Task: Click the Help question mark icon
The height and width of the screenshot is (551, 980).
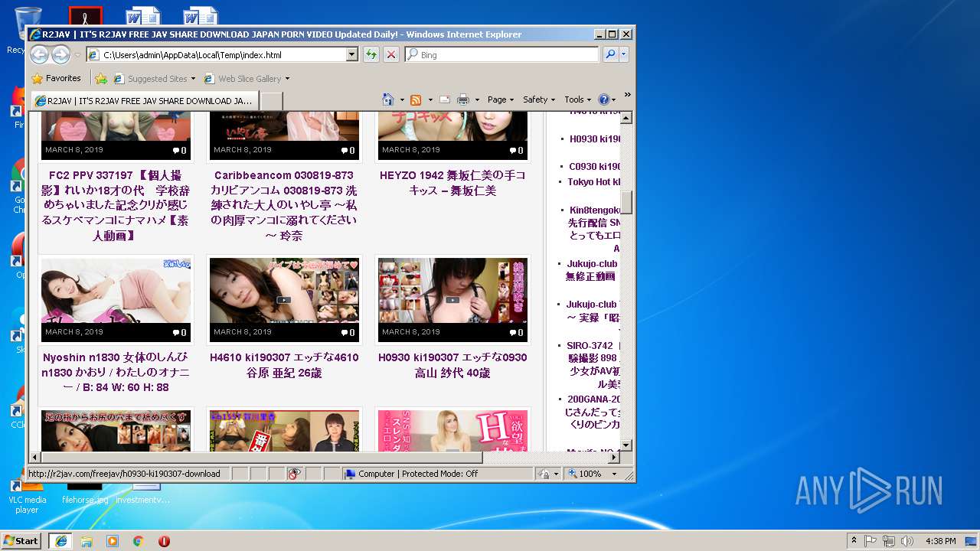Action: pyautogui.click(x=603, y=99)
